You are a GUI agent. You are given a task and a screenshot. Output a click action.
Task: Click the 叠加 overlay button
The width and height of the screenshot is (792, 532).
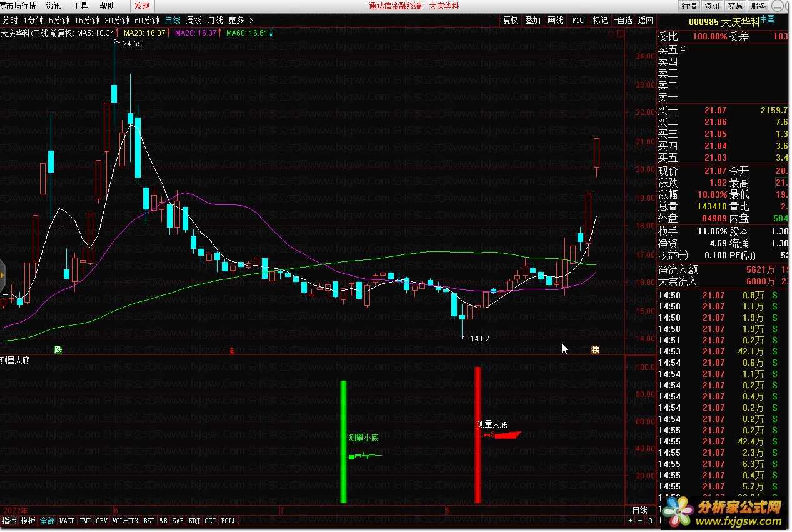[x=533, y=20]
